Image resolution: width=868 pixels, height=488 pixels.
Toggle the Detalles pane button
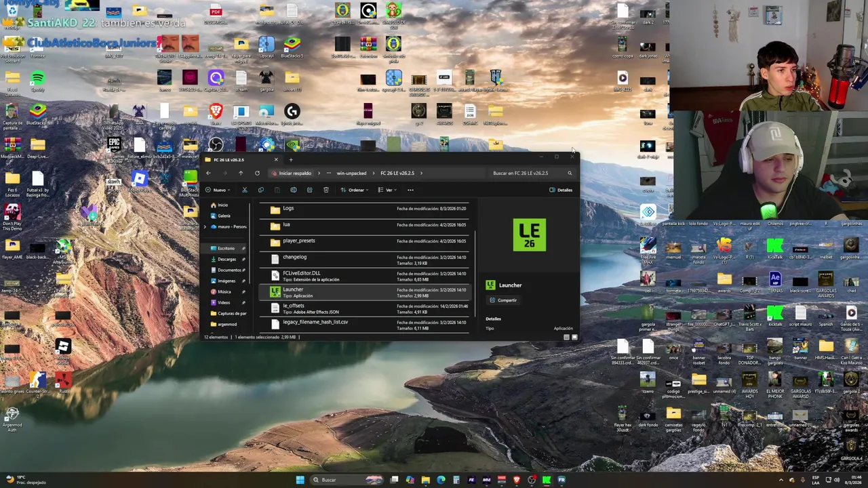[561, 190]
